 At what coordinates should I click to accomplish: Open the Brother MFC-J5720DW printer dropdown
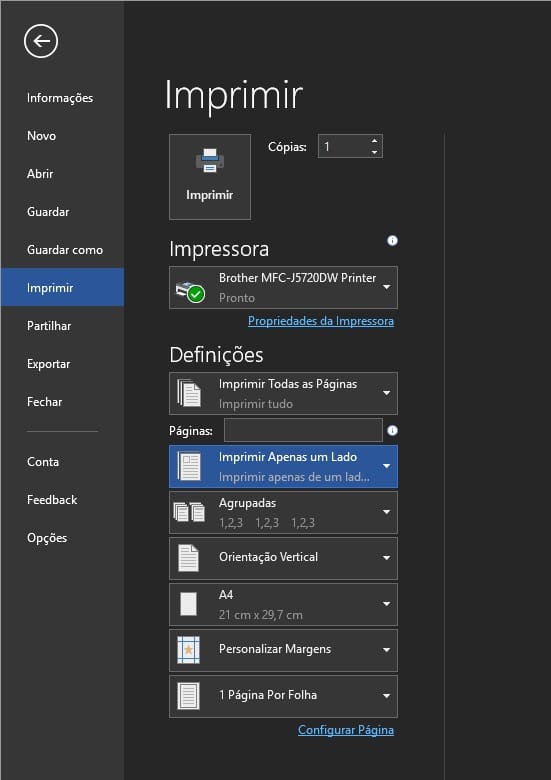tap(283, 288)
